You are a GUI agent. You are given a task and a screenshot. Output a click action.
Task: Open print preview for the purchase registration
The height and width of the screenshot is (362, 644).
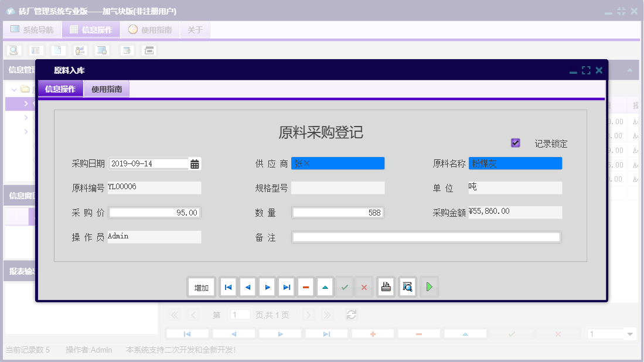point(407,286)
